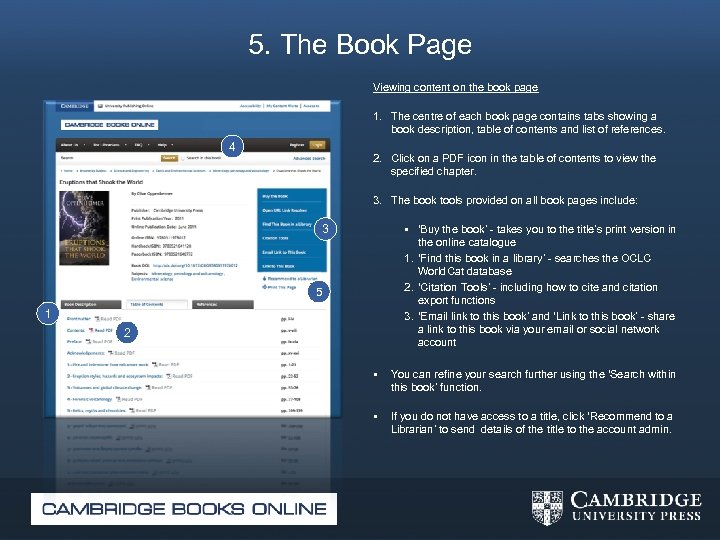
Task: Click the Print This Page link
Action: tap(282, 287)
